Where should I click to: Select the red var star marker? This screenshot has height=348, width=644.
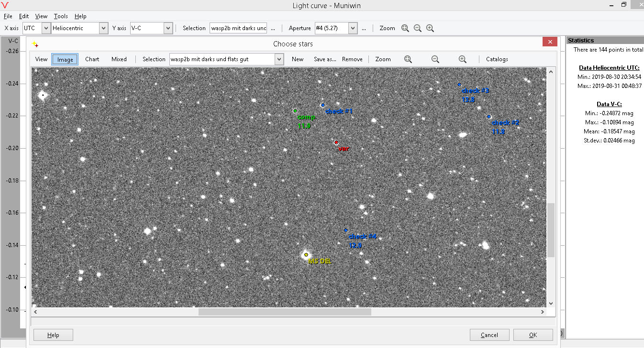[336, 142]
